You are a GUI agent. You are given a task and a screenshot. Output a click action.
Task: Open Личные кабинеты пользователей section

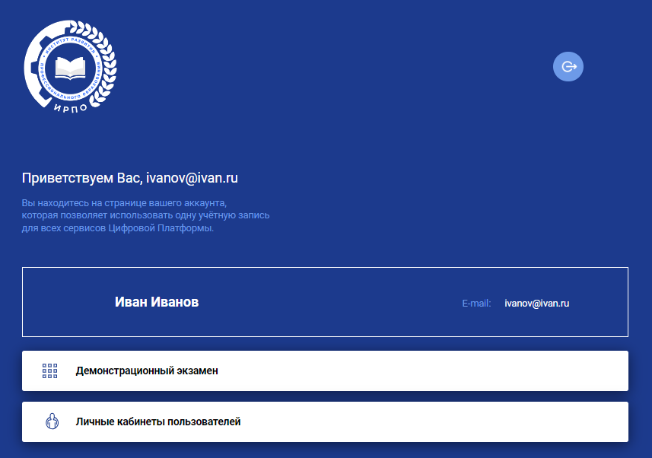[325, 422]
